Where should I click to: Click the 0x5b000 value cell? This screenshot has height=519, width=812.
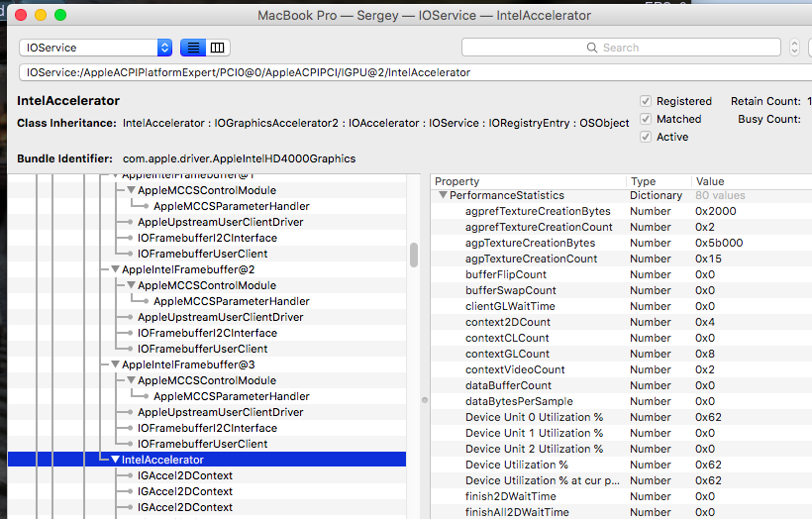[719, 243]
